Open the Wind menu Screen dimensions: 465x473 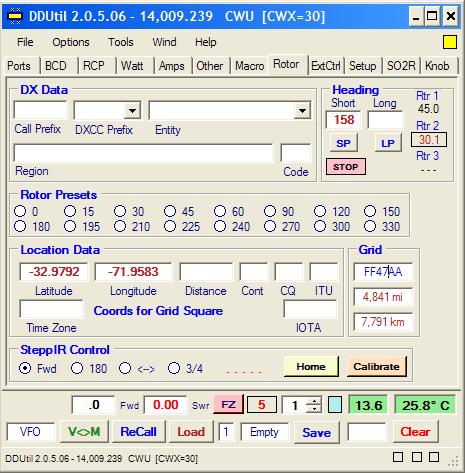164,42
